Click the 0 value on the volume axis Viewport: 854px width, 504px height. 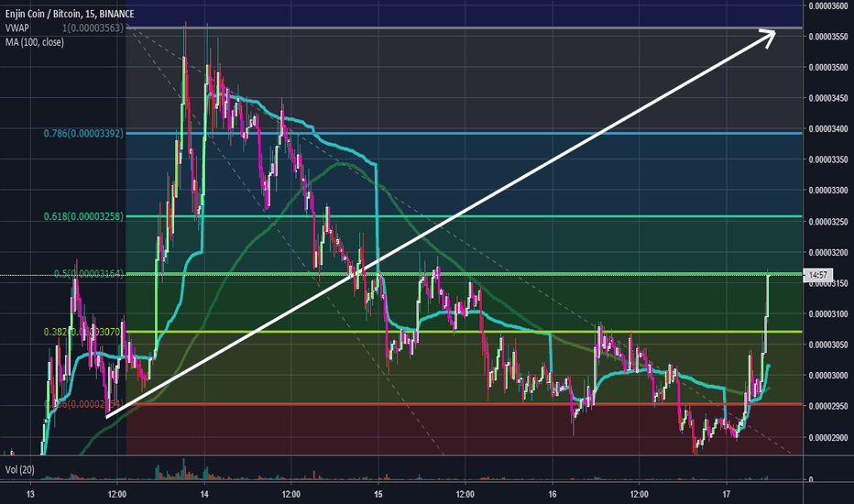(811, 479)
